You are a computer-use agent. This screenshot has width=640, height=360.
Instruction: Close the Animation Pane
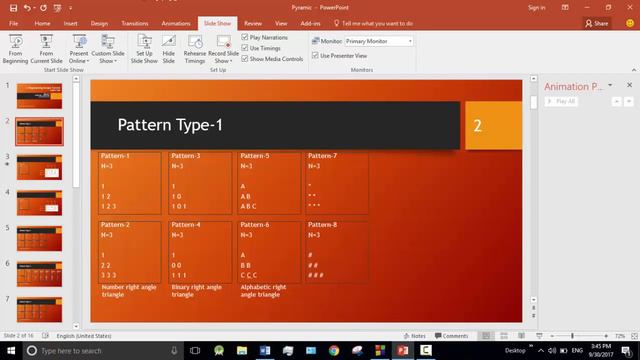pos(629,85)
